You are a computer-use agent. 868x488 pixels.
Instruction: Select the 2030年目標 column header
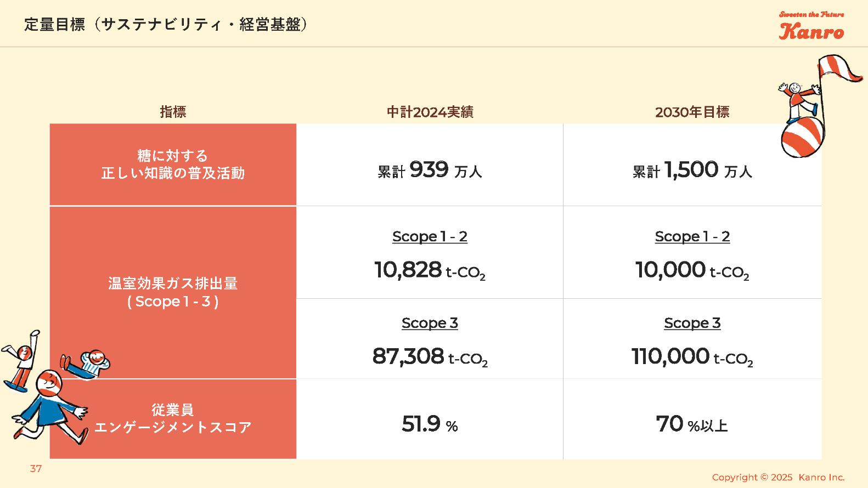(692, 112)
